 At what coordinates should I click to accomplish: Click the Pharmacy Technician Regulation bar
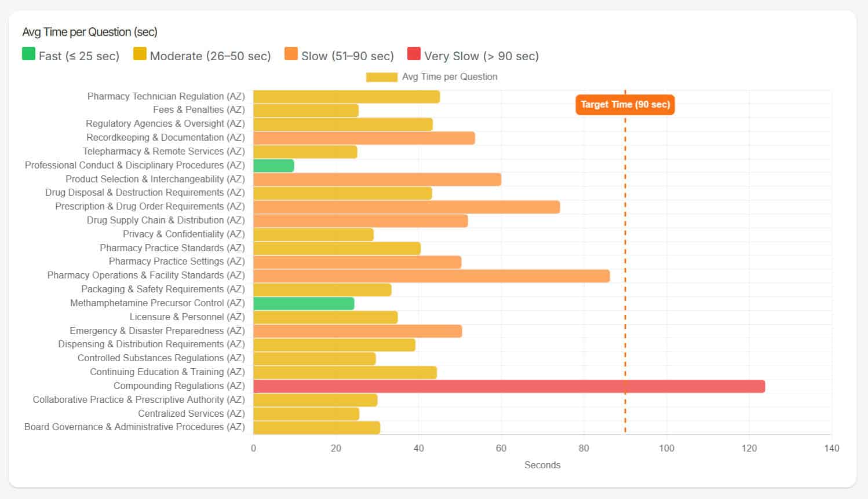click(x=347, y=97)
